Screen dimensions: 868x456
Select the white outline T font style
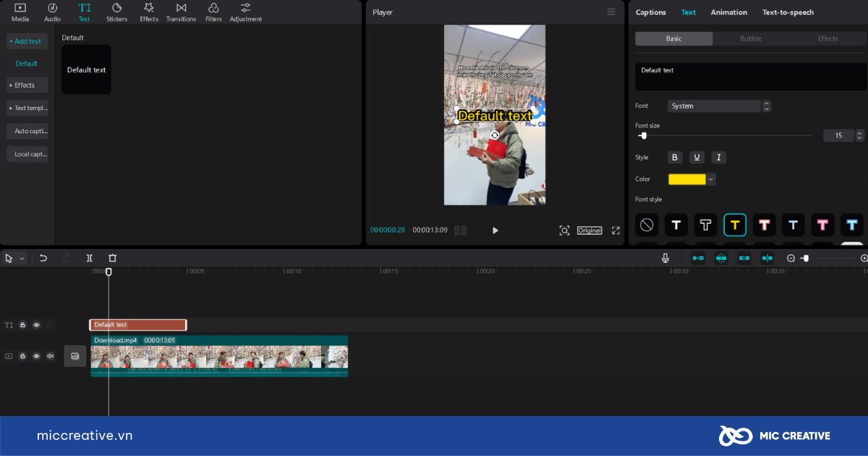(705, 225)
